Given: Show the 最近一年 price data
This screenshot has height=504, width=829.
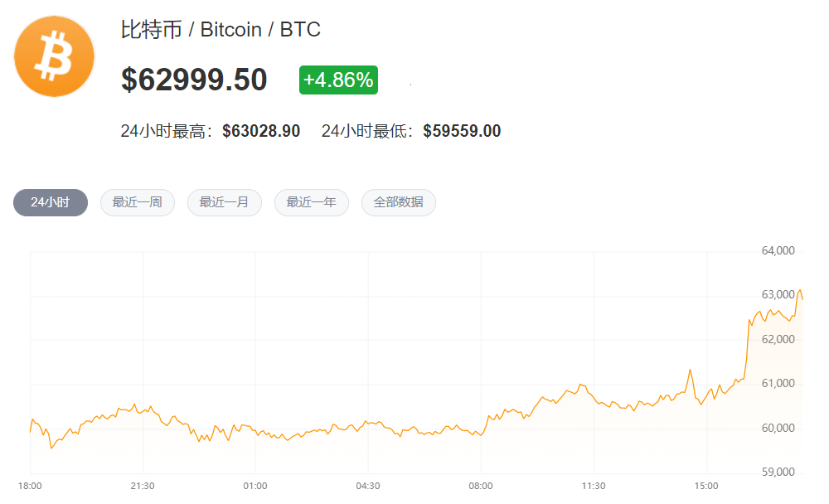Looking at the screenshot, I should [x=312, y=202].
